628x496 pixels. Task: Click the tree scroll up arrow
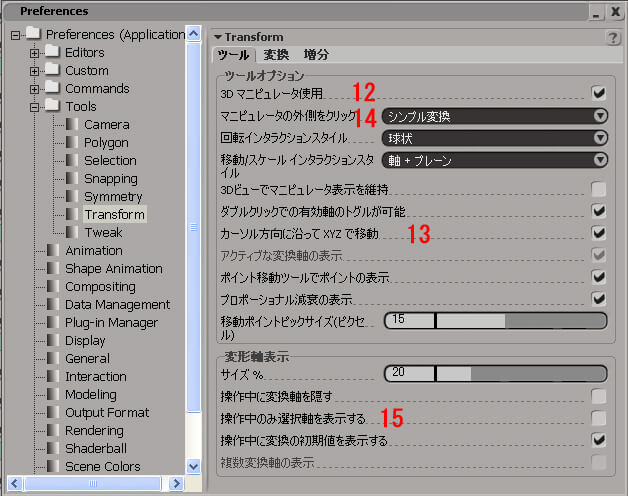[194, 33]
